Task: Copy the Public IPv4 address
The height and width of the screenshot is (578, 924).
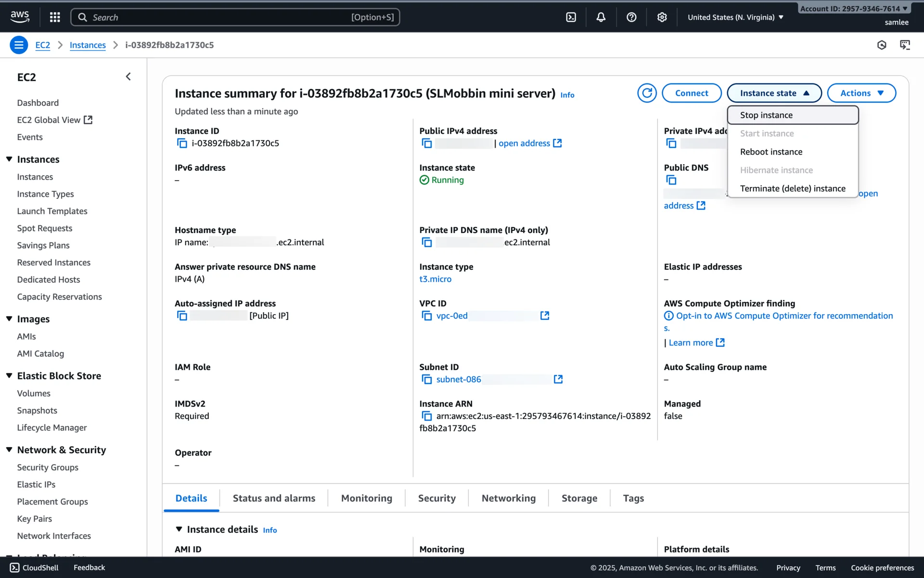Action: [426, 143]
